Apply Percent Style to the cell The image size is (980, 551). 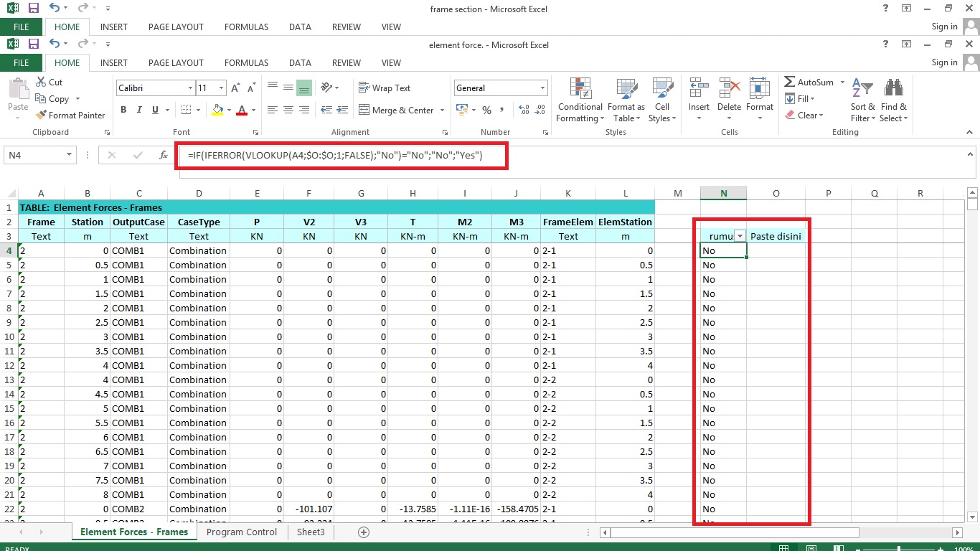[x=486, y=110]
